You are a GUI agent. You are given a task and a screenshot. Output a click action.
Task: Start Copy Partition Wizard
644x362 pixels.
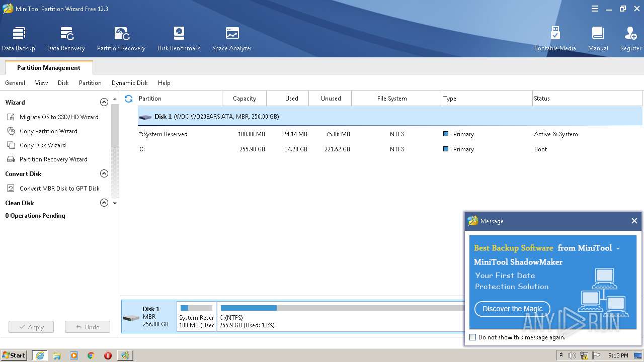tap(43, 131)
